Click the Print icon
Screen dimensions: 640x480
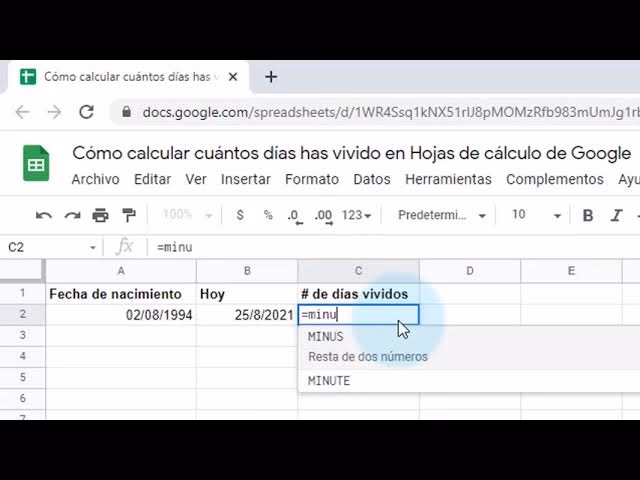click(x=100, y=215)
